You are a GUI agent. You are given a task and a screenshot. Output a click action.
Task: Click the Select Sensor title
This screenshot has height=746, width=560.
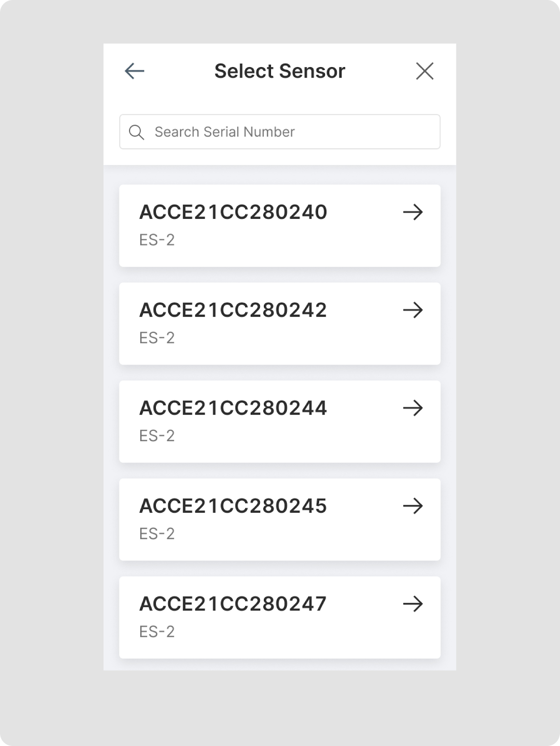coord(280,71)
